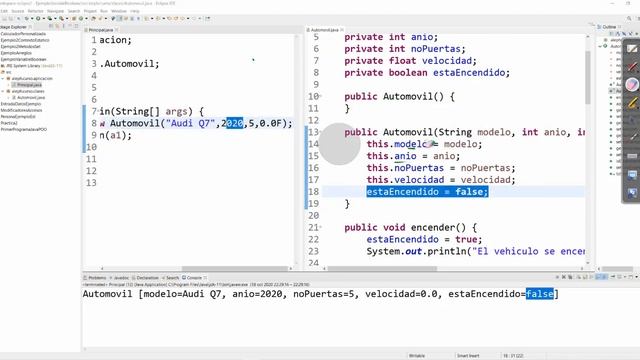Open the Navigate menu
This screenshot has width=640, height=360.
[56, 11]
